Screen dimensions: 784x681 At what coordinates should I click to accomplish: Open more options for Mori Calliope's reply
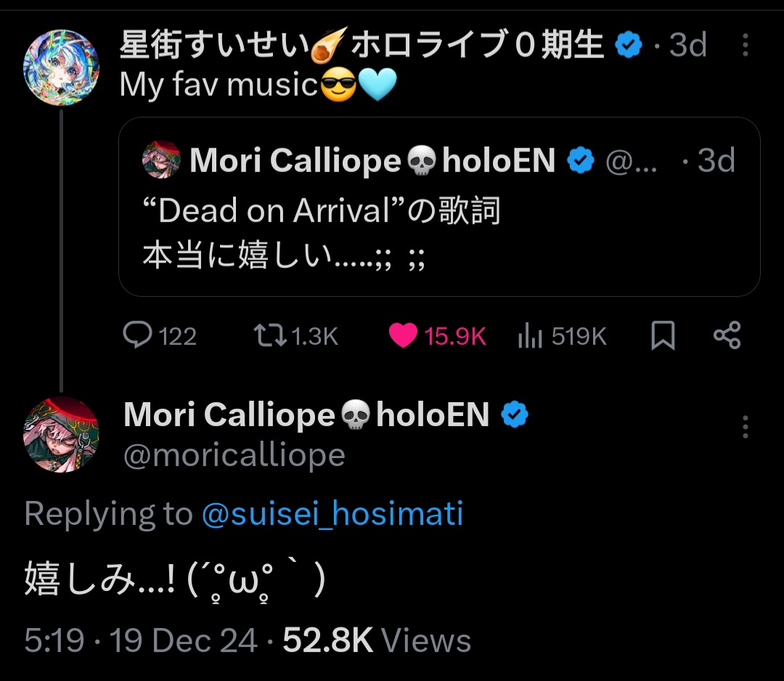click(745, 427)
